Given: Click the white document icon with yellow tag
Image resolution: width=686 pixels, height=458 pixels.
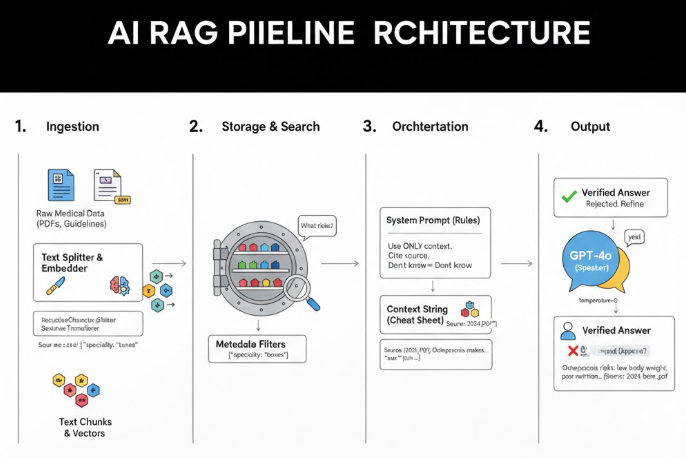Looking at the screenshot, I should (x=112, y=186).
